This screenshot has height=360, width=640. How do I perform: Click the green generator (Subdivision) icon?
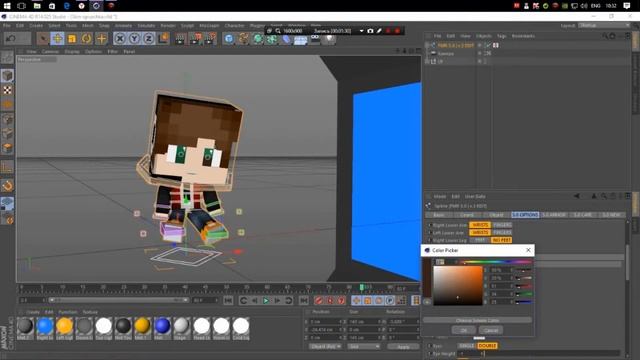tap(258, 39)
